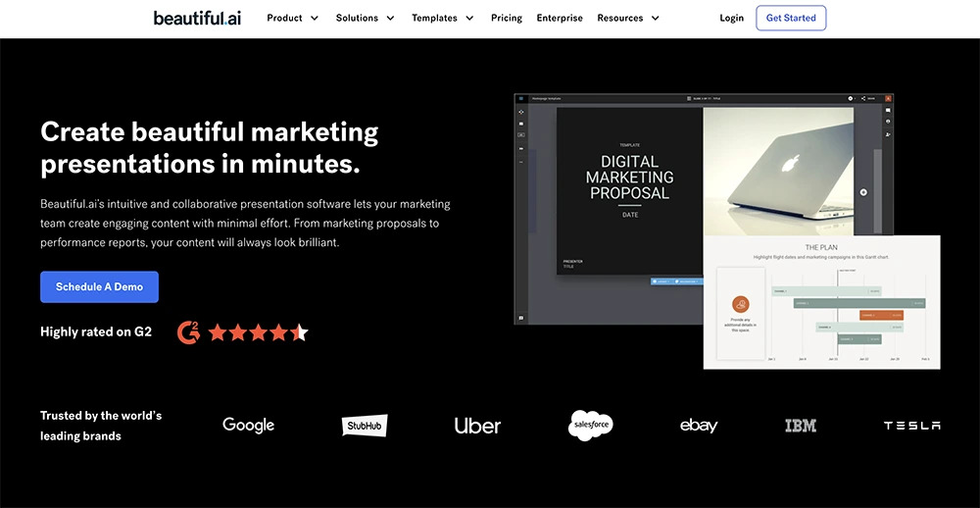Viewport: 980px width, 508px height.
Task: Click the Get Started button
Action: click(x=791, y=18)
